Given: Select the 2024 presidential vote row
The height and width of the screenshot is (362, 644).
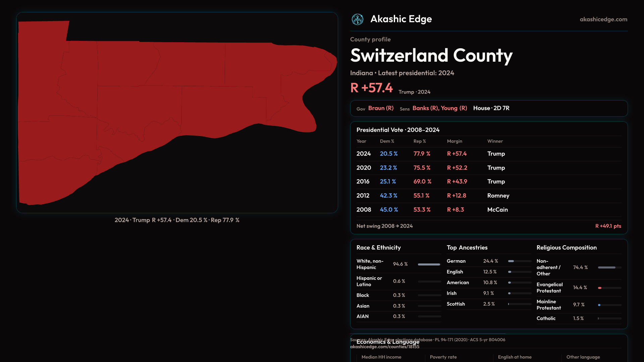Looking at the screenshot, I should (x=488, y=154).
